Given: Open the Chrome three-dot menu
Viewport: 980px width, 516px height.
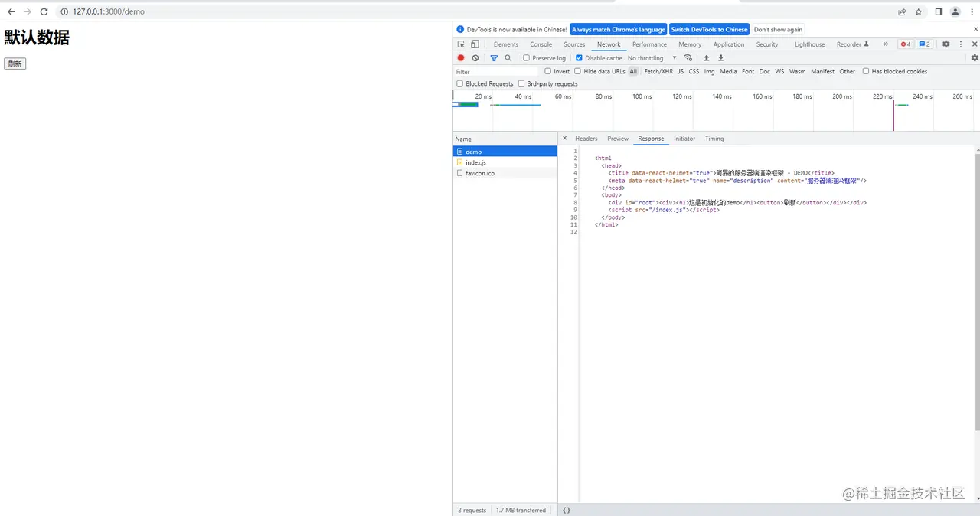Looking at the screenshot, I should point(971,11).
